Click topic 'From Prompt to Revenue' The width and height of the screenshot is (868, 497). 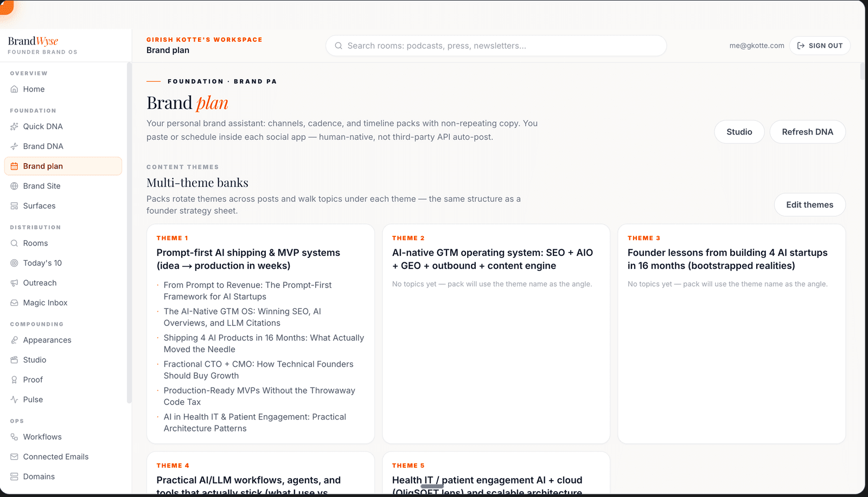click(247, 291)
